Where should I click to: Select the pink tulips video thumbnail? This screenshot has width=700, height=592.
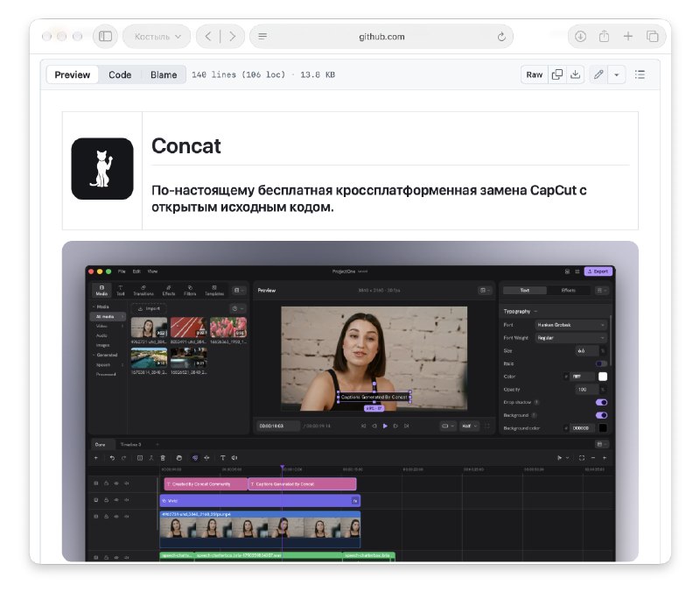coord(228,327)
